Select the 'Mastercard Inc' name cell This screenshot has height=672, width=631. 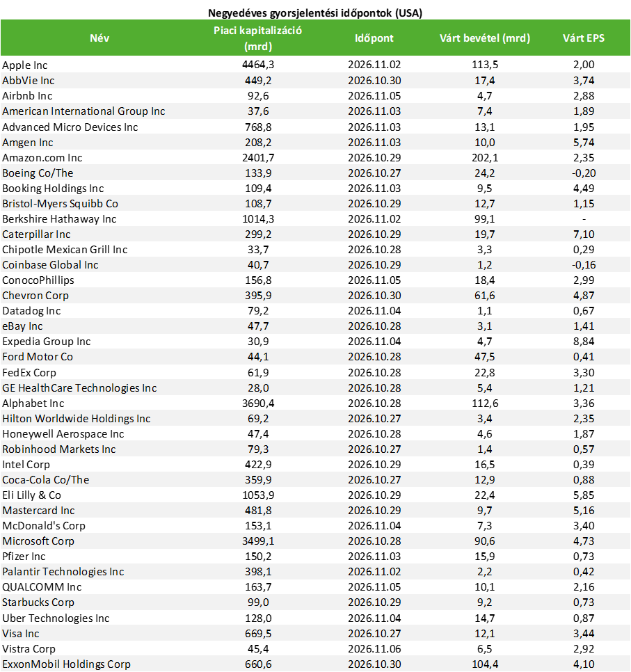tap(38, 511)
